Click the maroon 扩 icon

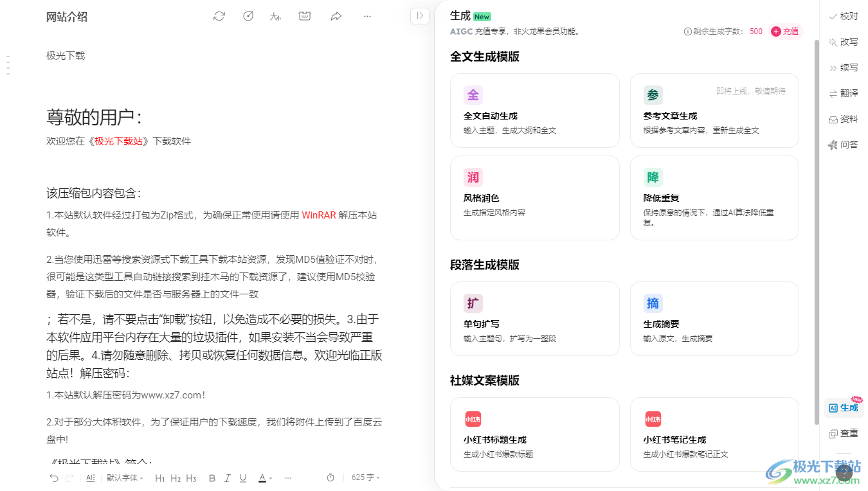coord(473,303)
